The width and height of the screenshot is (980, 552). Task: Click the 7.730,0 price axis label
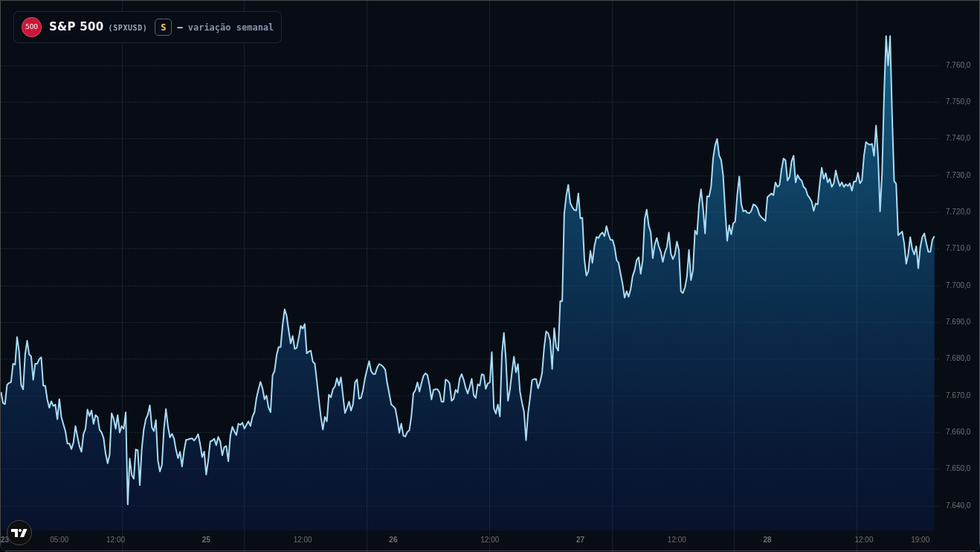point(958,176)
